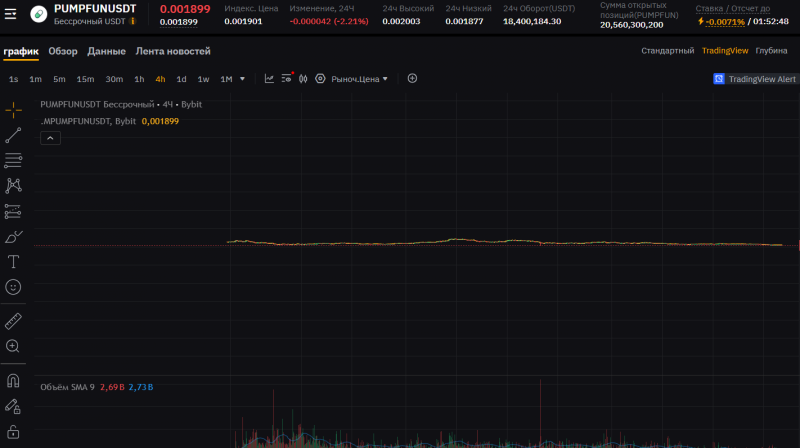This screenshot has height=448, width=800.
Task: Select the brush drawing tool
Action: click(13, 237)
